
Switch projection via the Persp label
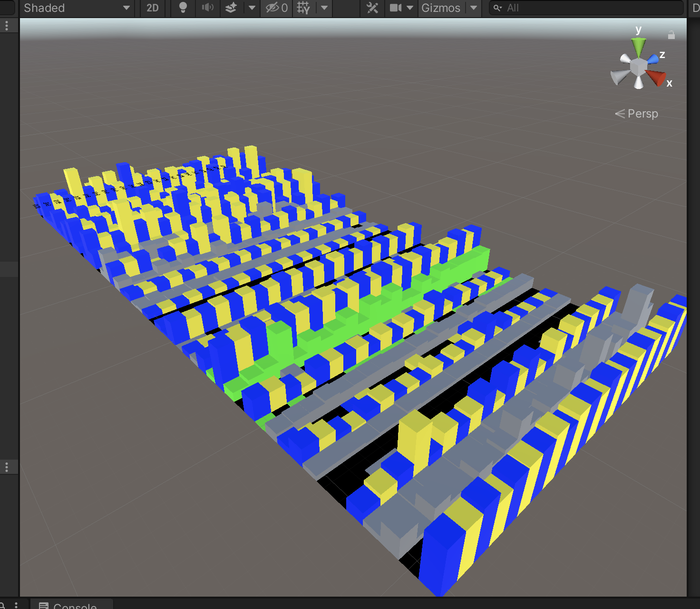[637, 114]
